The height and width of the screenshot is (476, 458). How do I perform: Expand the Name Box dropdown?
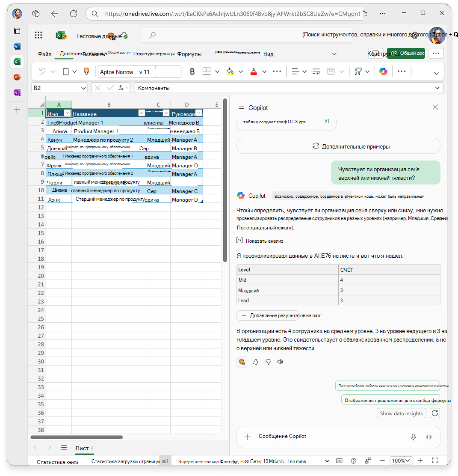[83, 88]
